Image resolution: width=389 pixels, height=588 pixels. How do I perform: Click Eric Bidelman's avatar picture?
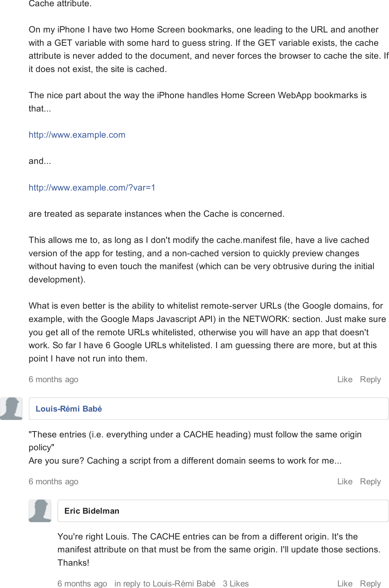[x=40, y=511]
